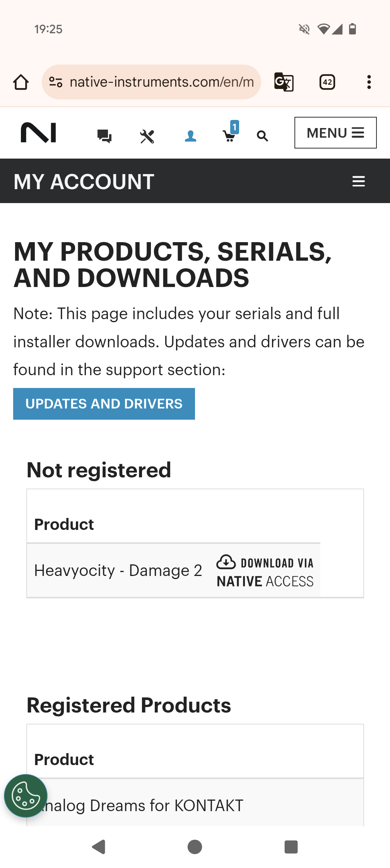Open the site search magnifier

tap(262, 136)
